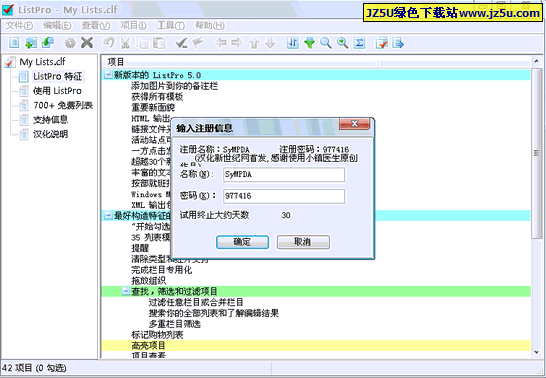Click the undo arrow toolbar icon
Viewport: 546px width, 378px height.
(108, 43)
